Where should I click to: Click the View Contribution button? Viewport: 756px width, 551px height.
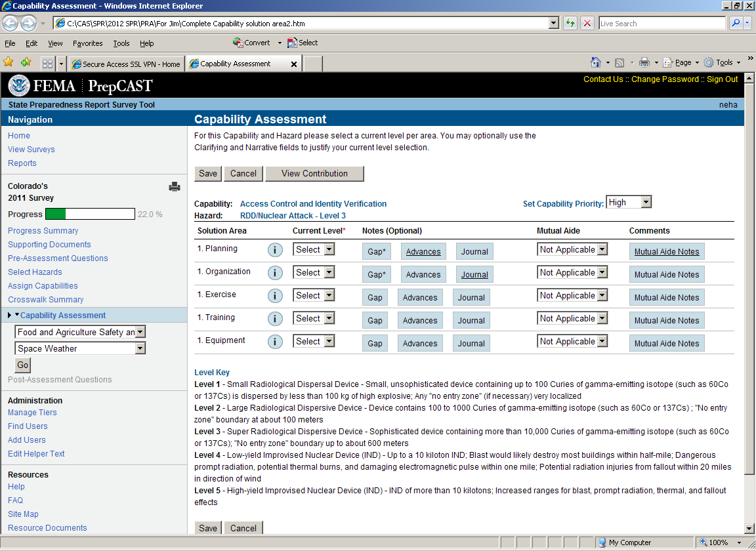click(314, 174)
